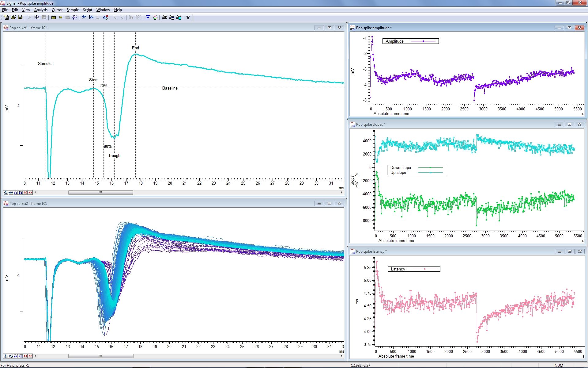Click the horizontal scrollbar thumb in Pop spike:1

(100, 193)
